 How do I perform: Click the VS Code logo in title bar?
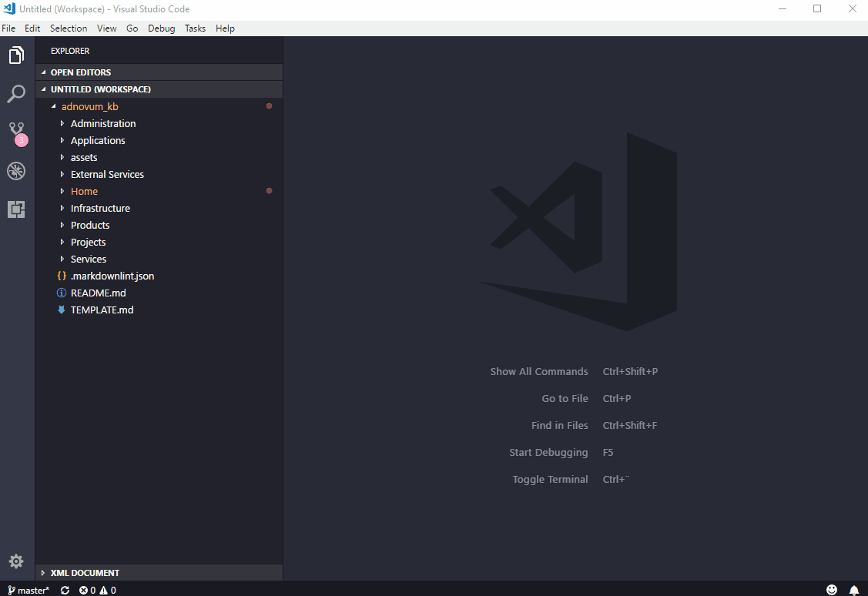(9, 8)
